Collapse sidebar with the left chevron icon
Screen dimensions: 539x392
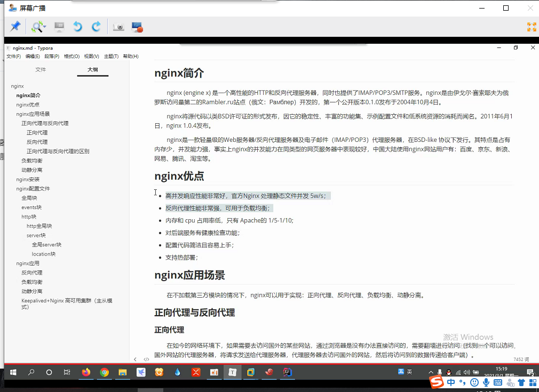point(135,359)
